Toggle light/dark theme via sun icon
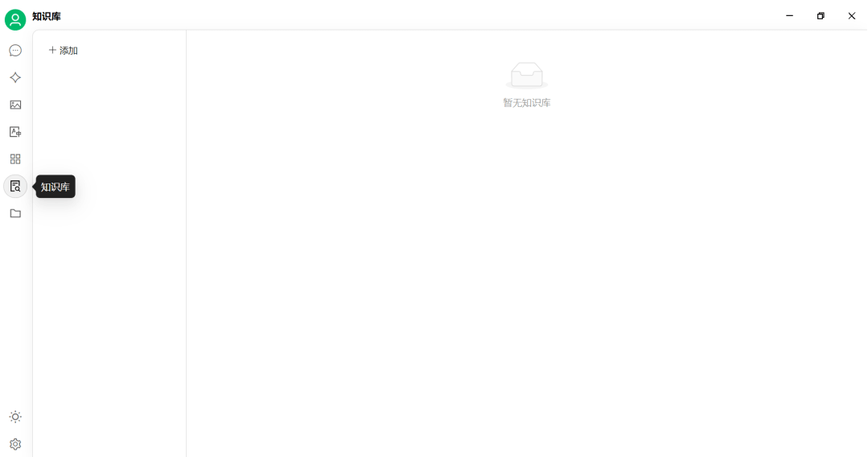This screenshot has width=868, height=457. 15,417
